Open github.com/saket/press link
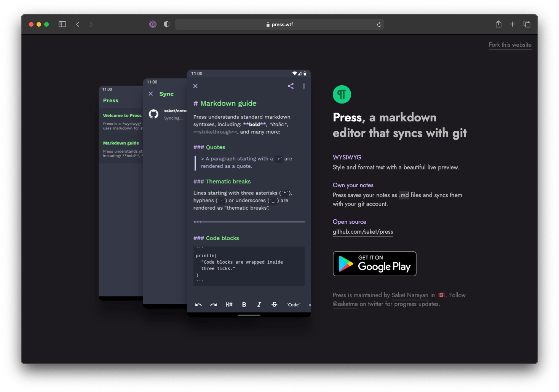Screen dimensions: 559x392 (363, 232)
